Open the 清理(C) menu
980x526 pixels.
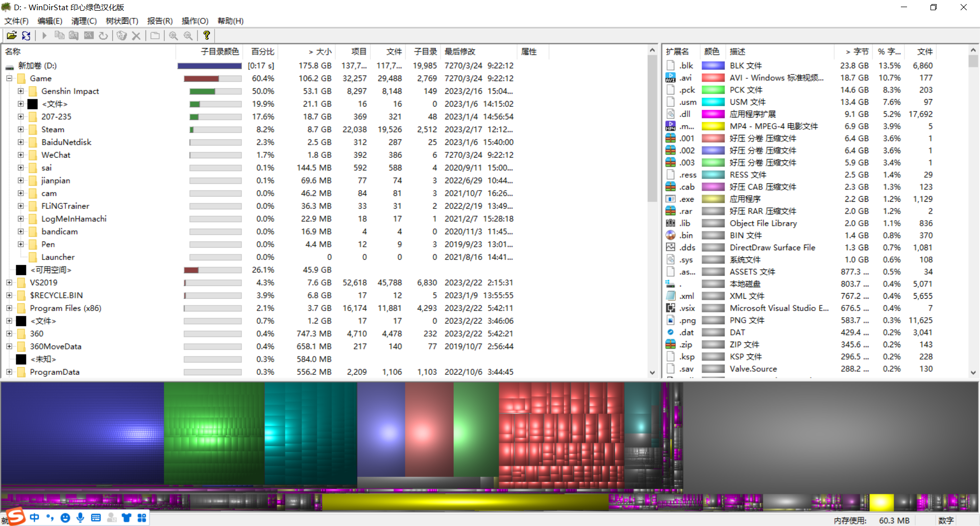[x=84, y=21]
